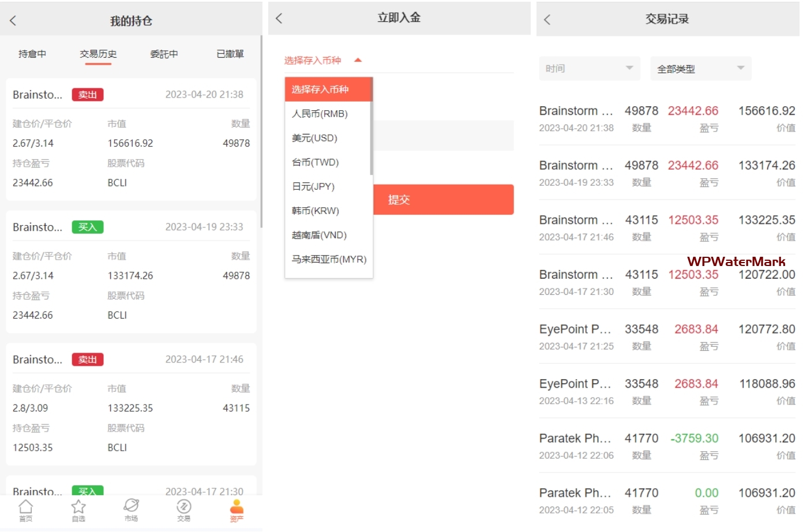Viewport: 803px width, 532px height.
Task: Open the Paratek record with -3759.30 loss
Action: click(666, 445)
